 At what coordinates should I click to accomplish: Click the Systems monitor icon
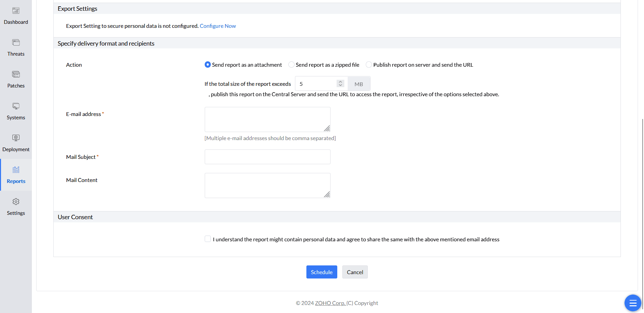pyautogui.click(x=16, y=106)
